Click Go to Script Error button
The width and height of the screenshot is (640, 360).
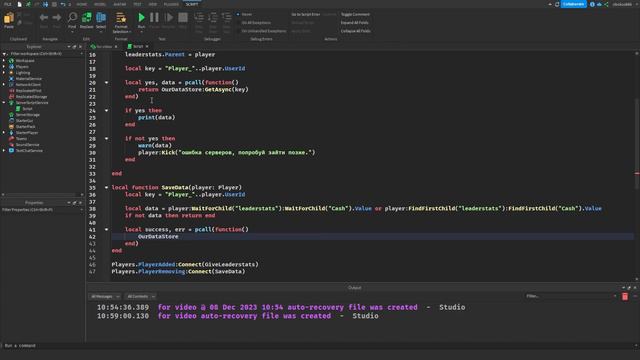[x=306, y=14]
